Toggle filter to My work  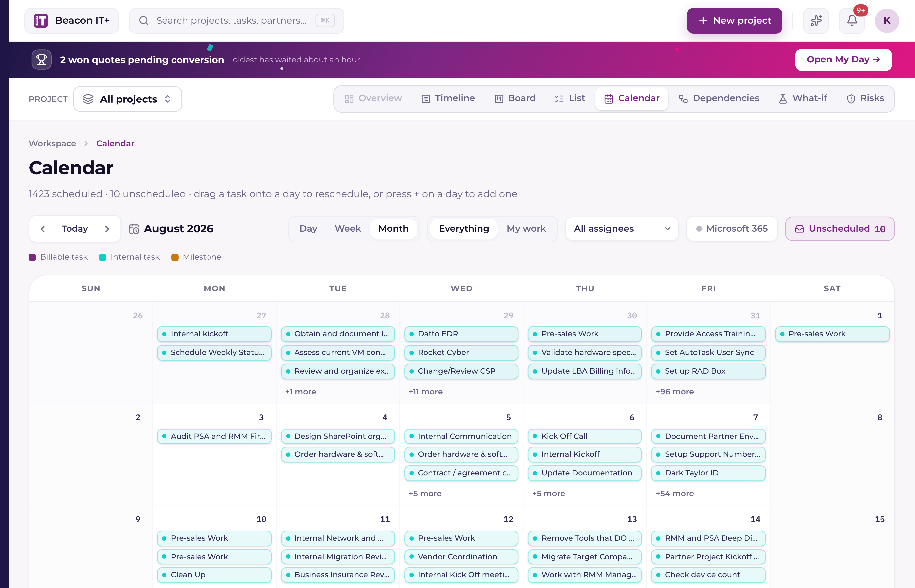tap(526, 229)
